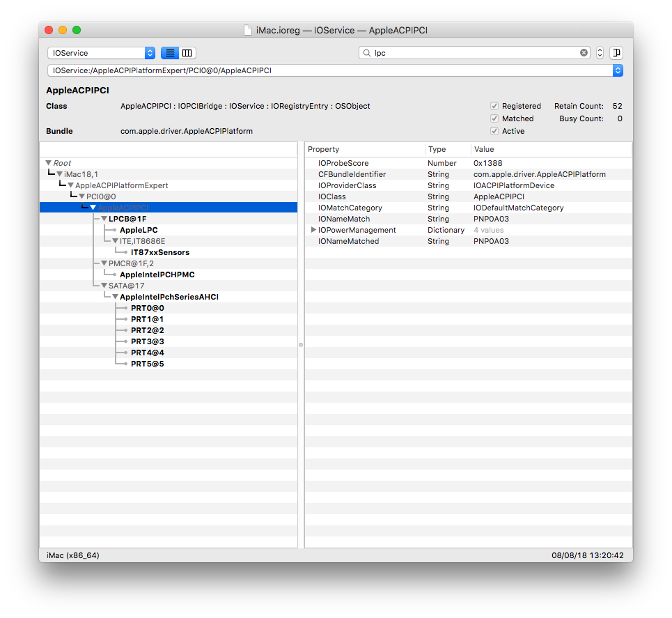672x618 pixels.
Task: Collapse the SATA@17 node
Action: (x=104, y=286)
